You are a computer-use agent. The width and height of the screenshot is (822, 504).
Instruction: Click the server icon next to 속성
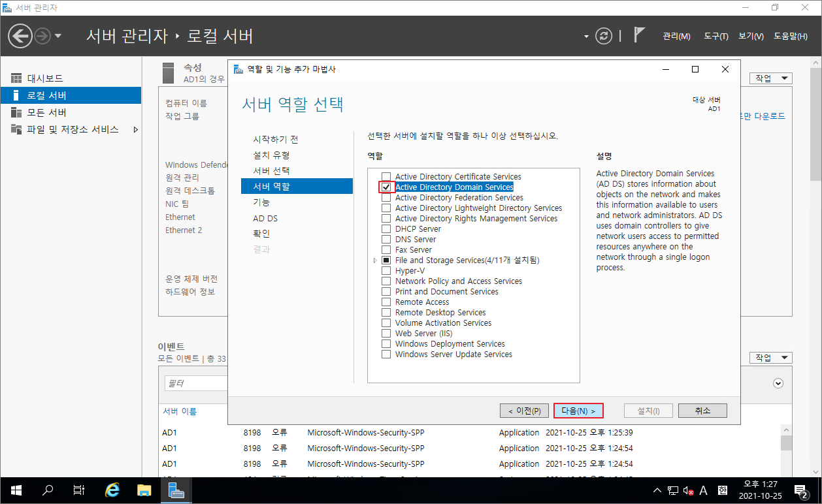tap(169, 73)
